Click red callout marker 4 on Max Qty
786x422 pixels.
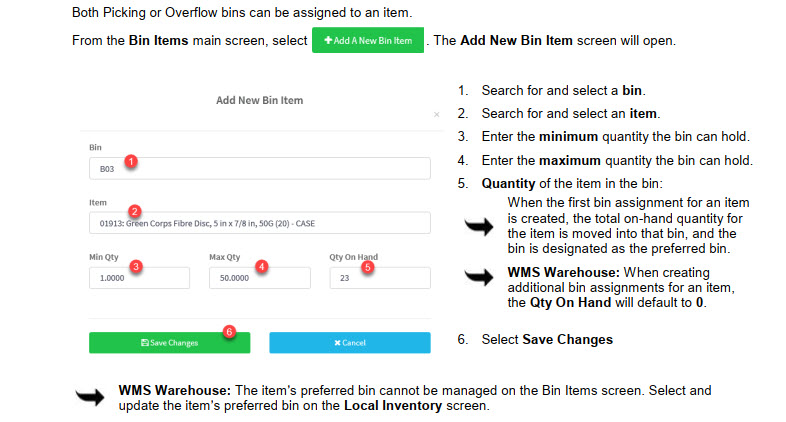point(262,267)
